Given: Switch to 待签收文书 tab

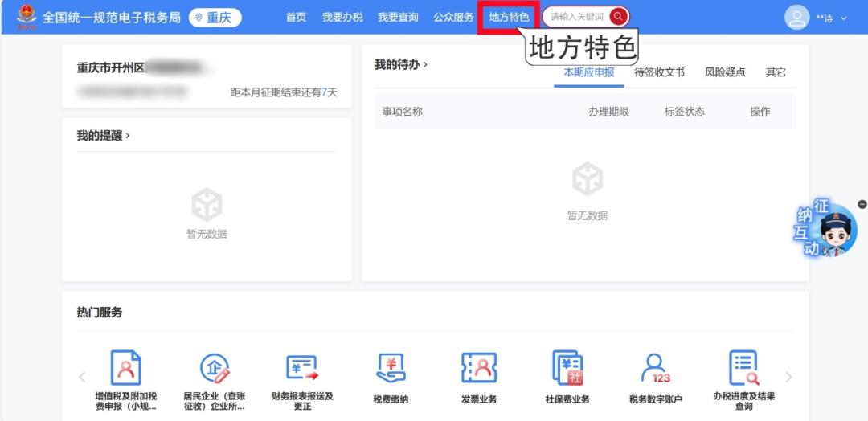Looking at the screenshot, I should pos(659,72).
